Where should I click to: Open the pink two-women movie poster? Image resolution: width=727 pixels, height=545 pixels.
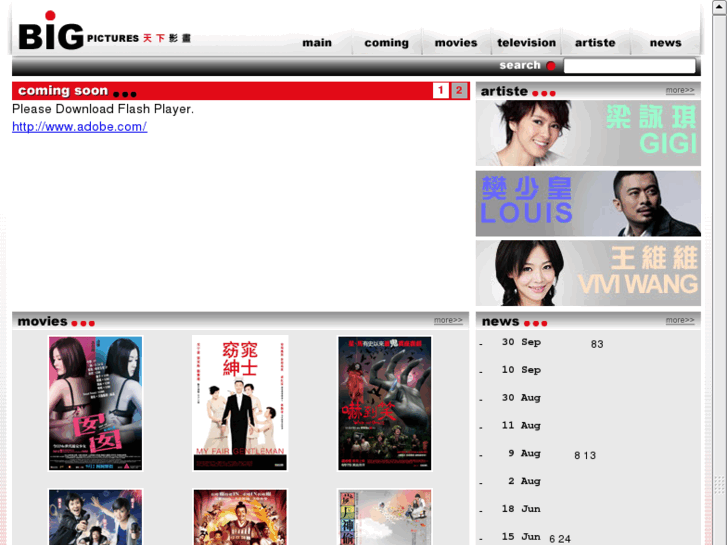[x=96, y=403]
